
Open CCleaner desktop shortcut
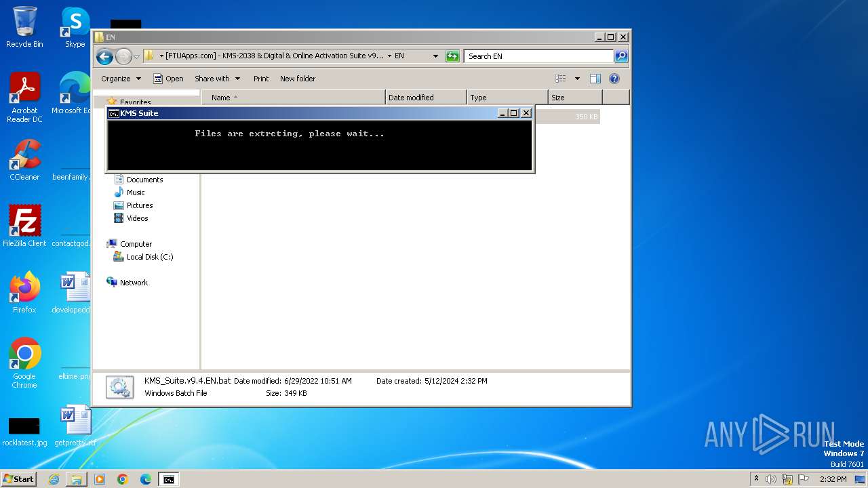click(x=24, y=160)
